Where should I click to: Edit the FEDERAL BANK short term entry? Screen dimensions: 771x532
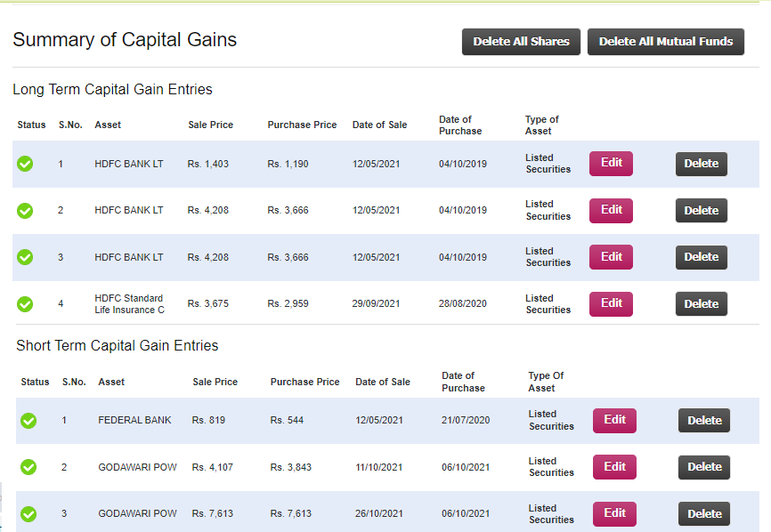click(x=614, y=420)
